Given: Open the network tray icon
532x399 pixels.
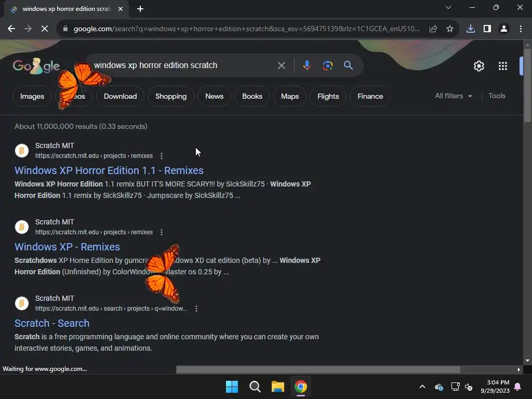Looking at the screenshot, I should click(455, 387).
